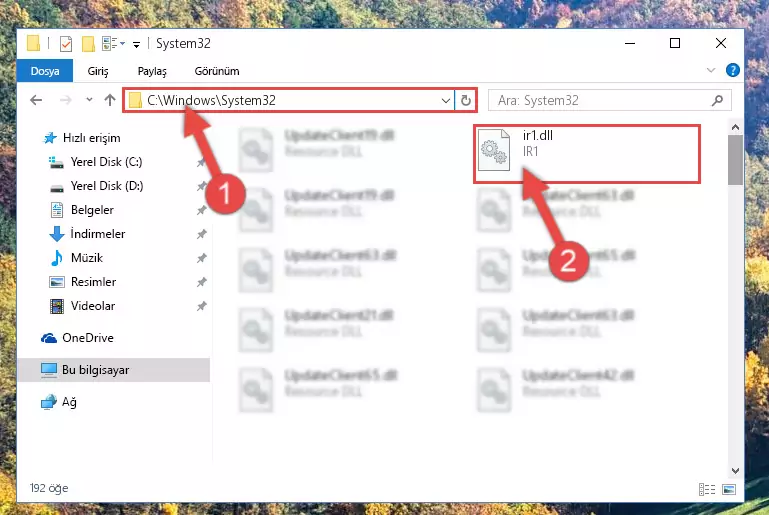Image resolution: width=769 pixels, height=515 pixels.
Task: Switch to the Giriş ribbon tab
Action: 98,71
